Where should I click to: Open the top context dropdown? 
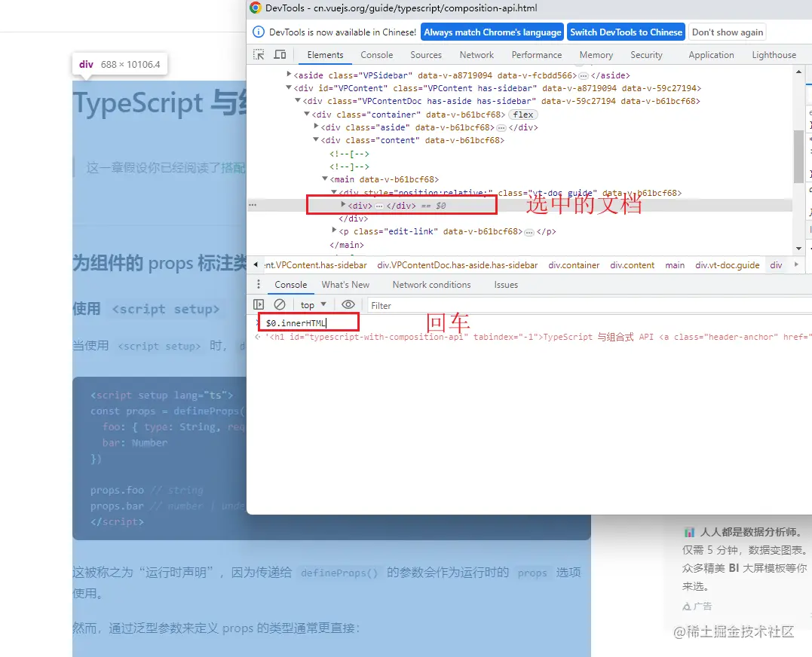(x=314, y=304)
